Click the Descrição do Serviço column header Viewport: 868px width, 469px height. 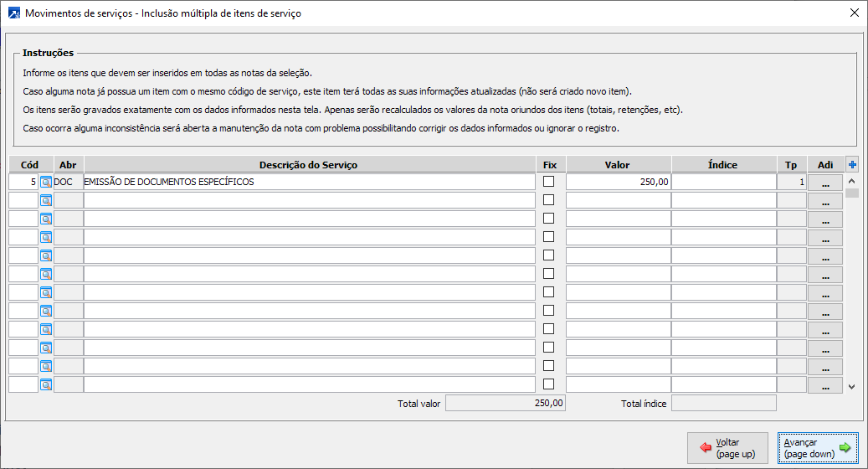[x=308, y=165]
